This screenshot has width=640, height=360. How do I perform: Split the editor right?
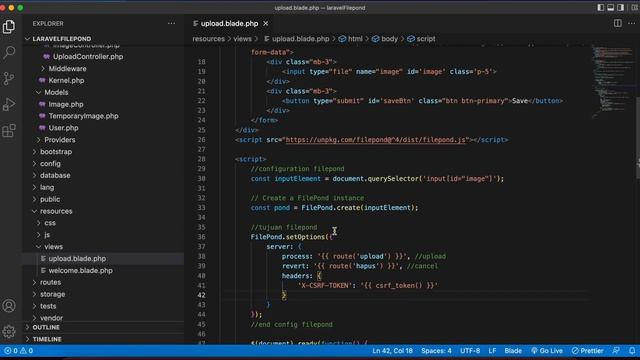click(618, 23)
